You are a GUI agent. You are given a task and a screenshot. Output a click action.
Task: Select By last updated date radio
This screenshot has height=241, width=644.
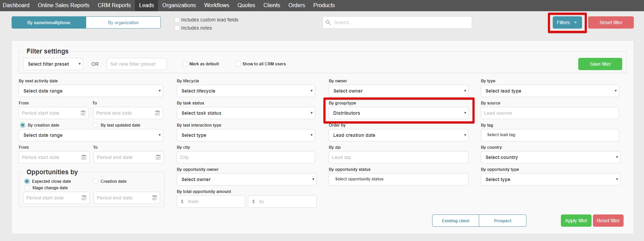pyautogui.click(x=96, y=125)
